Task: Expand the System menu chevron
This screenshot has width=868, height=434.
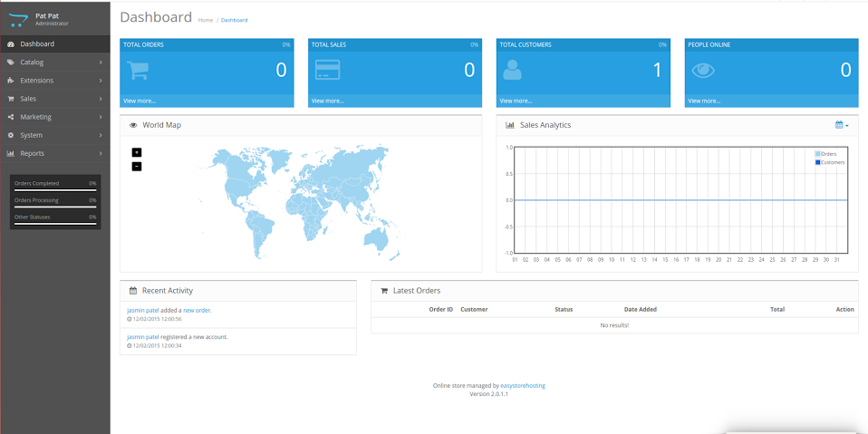Action: (101, 136)
